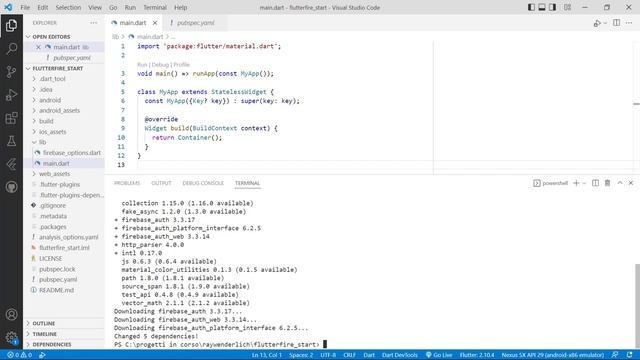This screenshot has height=360, width=640.
Task: Open the File menu
Action: (25, 7)
